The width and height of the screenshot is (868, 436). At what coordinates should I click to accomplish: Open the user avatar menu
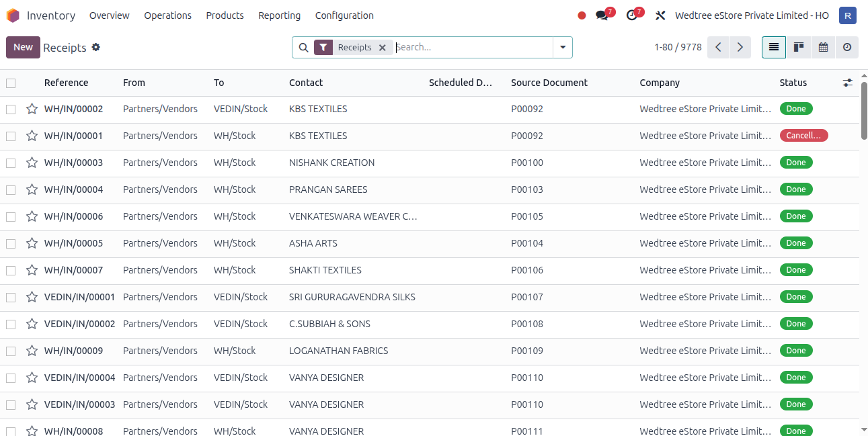tap(848, 15)
